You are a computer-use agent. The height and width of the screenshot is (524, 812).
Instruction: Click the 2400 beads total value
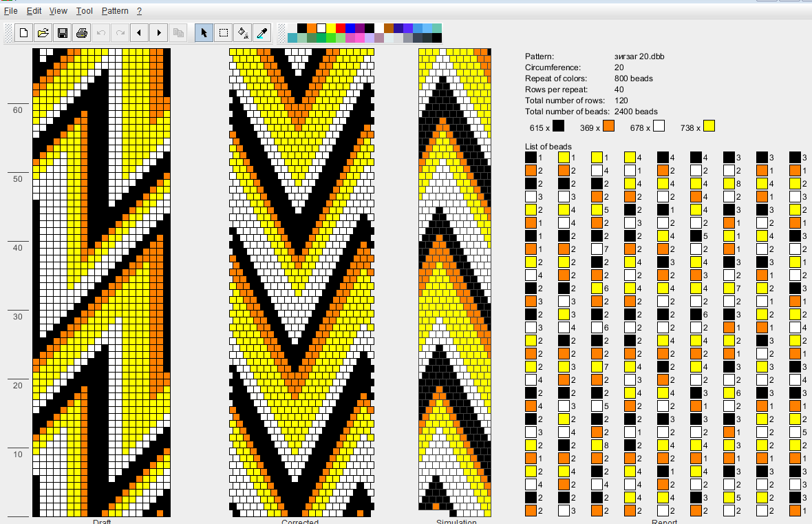(636, 112)
